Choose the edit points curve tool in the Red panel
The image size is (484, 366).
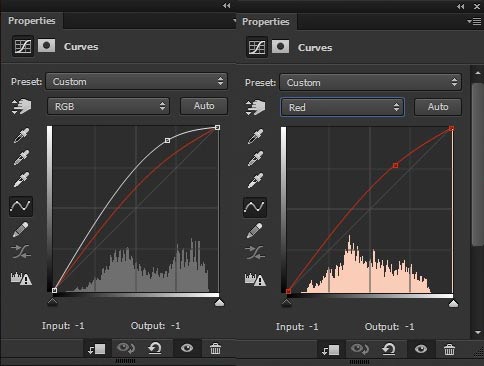pyautogui.click(x=255, y=207)
